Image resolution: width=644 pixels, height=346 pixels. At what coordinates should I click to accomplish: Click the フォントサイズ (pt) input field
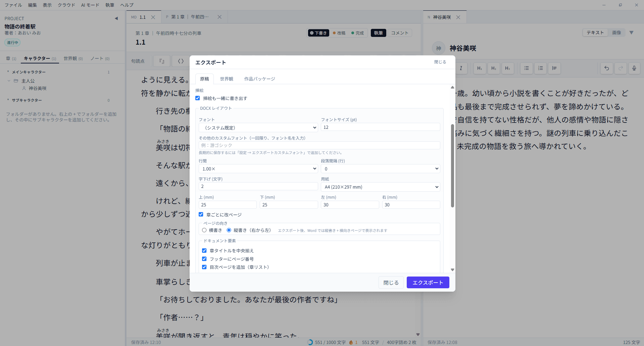(x=381, y=127)
